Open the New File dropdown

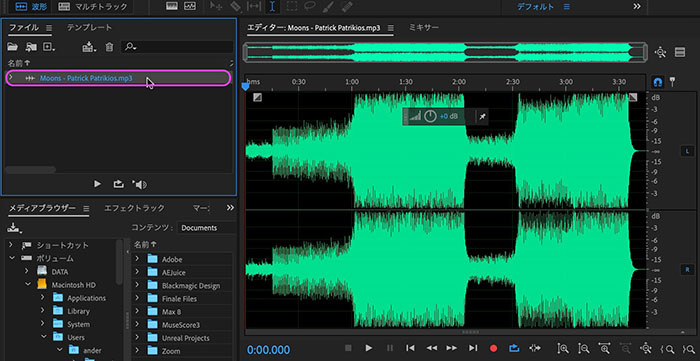[x=49, y=47]
